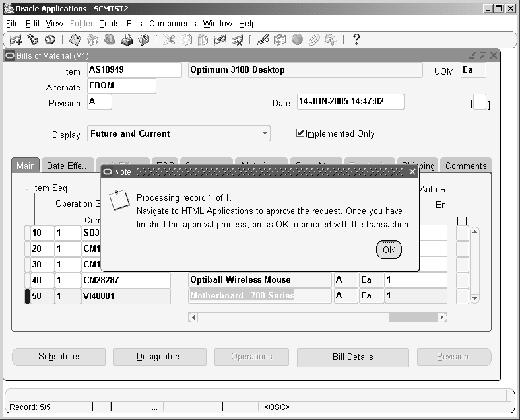Click the Alternate field containing EBOM

pos(121,86)
